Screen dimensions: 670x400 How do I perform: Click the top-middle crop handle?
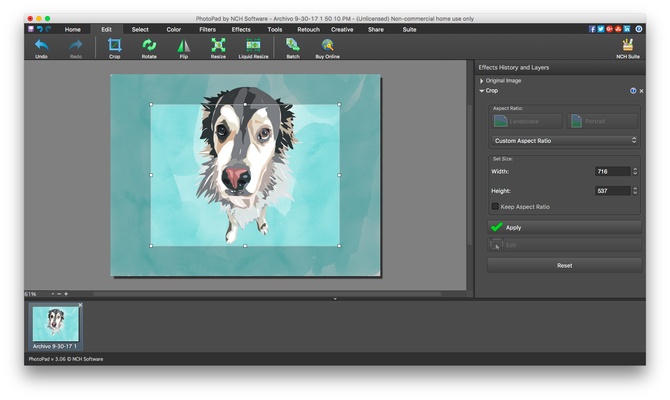245,104
